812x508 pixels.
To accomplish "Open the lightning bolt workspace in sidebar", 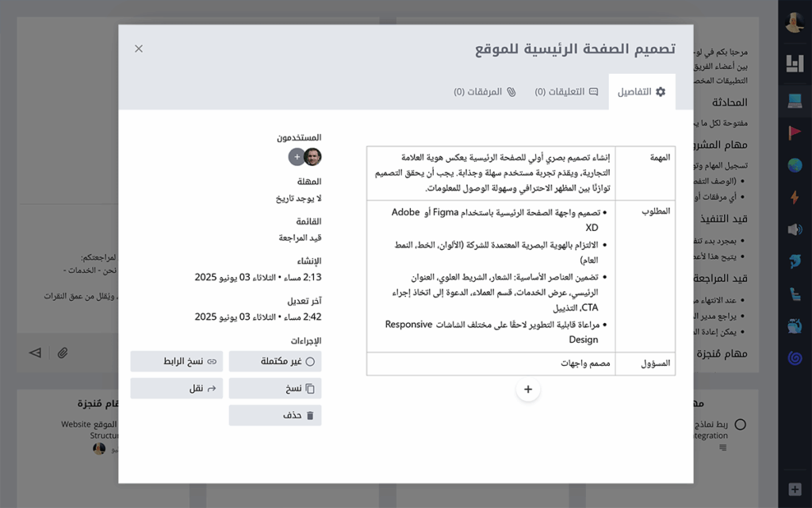I will coord(795,198).
